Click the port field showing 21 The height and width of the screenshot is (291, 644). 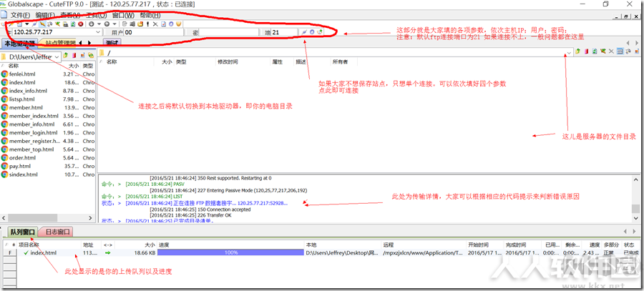284,32
